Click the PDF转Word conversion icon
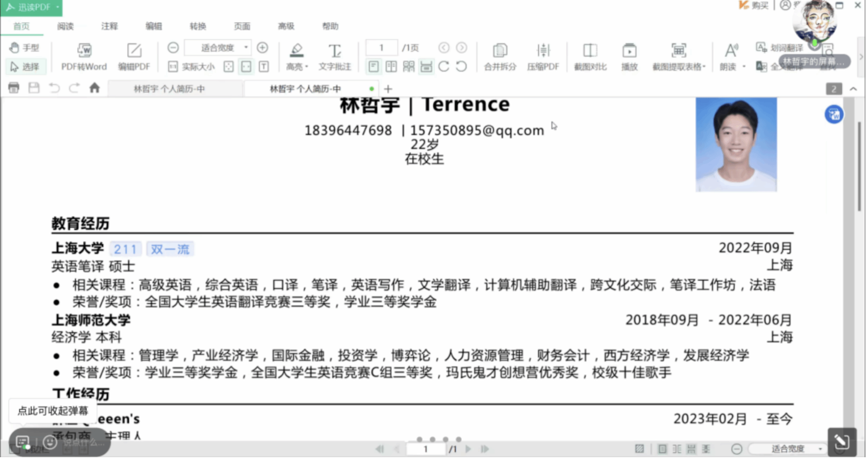The height and width of the screenshot is (458, 868). (84, 51)
